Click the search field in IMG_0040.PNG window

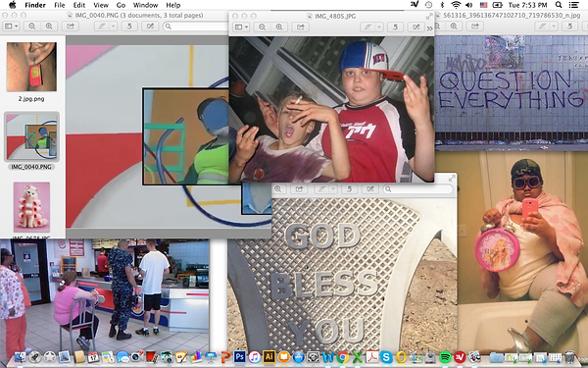click(x=195, y=26)
